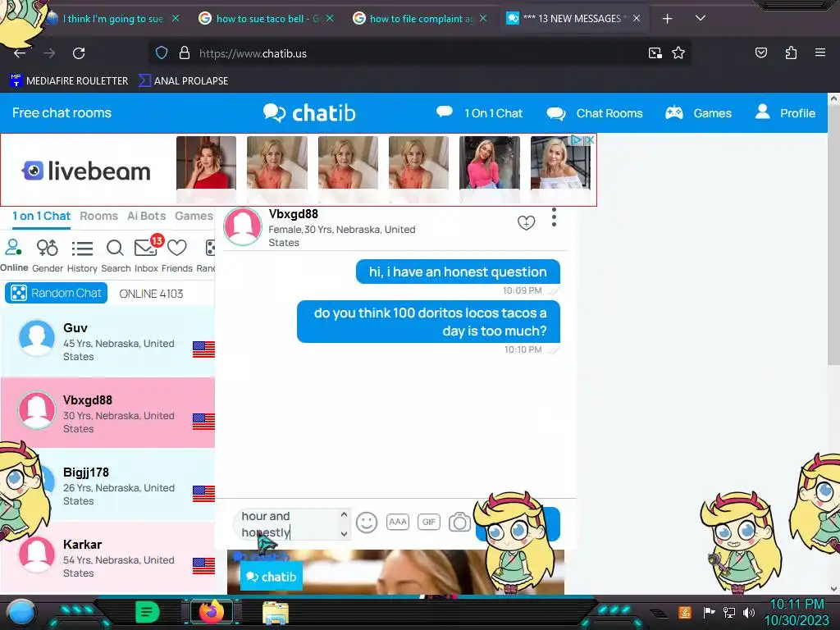Open the volume speaker tray icon
The height and width of the screenshot is (630, 840).
pyautogui.click(x=748, y=612)
